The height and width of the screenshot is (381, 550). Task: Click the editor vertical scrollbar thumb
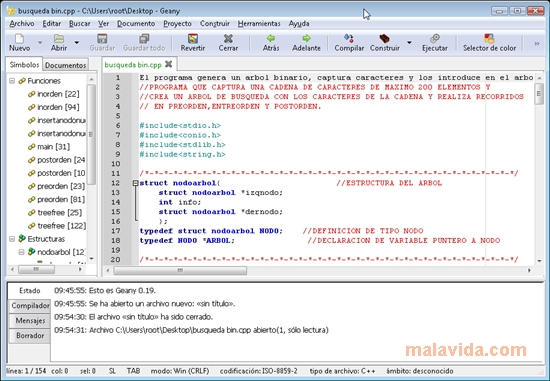(539, 93)
